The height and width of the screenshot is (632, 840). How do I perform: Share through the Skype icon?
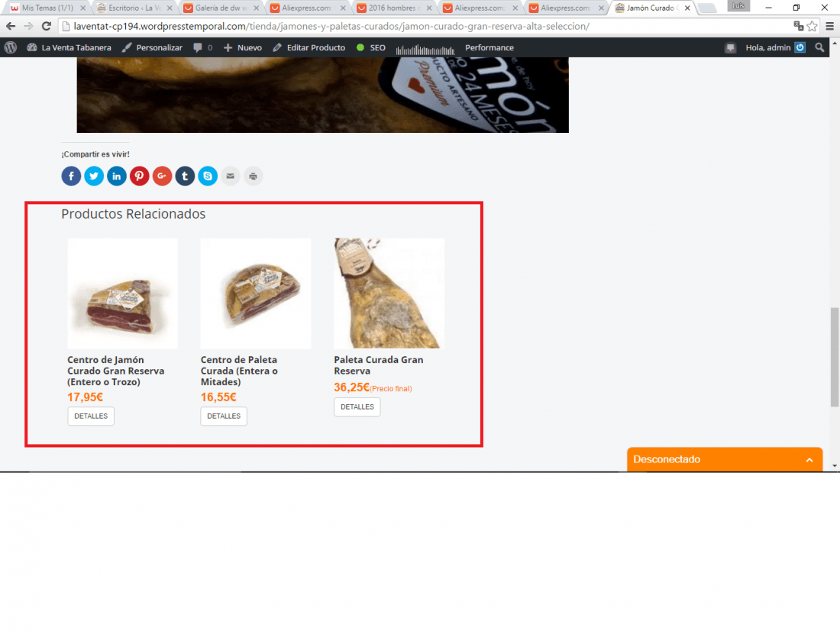pos(208,176)
